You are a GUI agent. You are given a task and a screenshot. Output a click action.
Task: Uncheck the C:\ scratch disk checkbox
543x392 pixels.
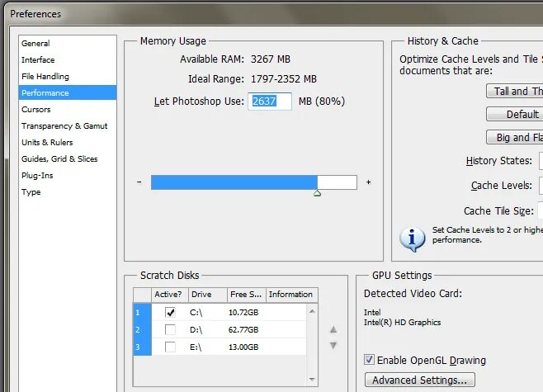coord(170,312)
